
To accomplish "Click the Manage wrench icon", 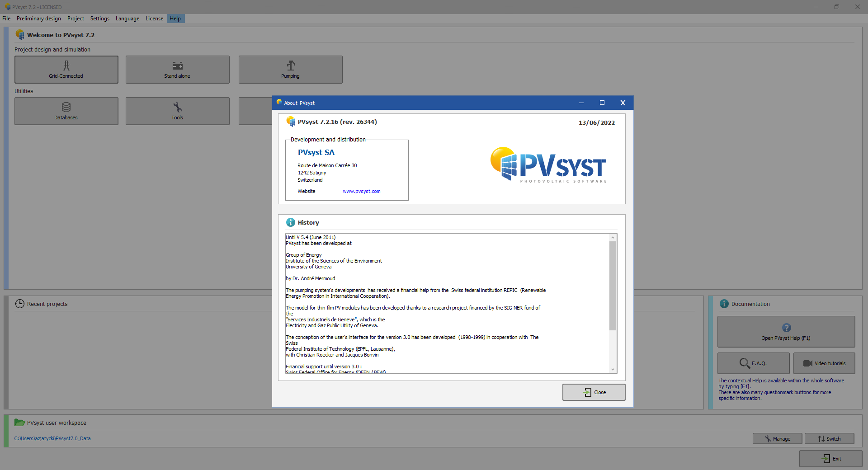I will [768, 439].
